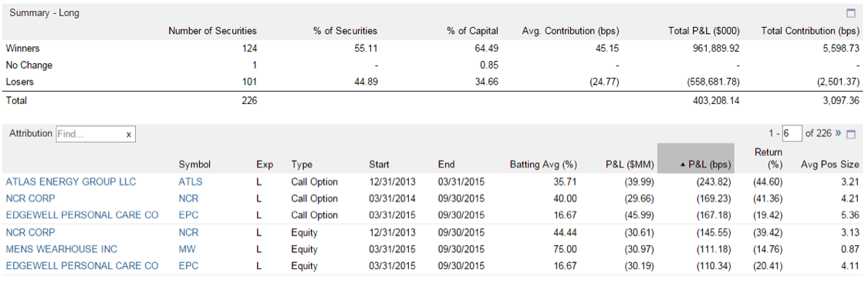Screen dimensions: 868x283
Task: Click Winners contribution value 5,598.73
Action: [841, 48]
